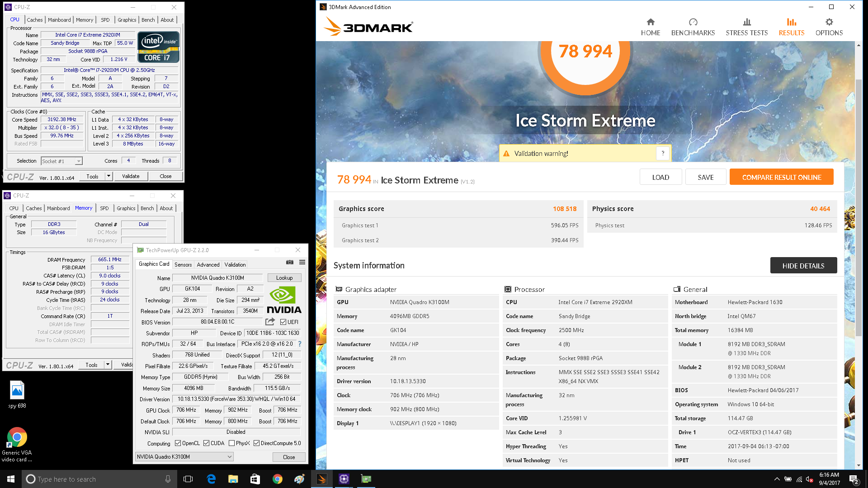Click the About tab in CPU-Z CPU window
Screen dimensions: 868x488
167,20
